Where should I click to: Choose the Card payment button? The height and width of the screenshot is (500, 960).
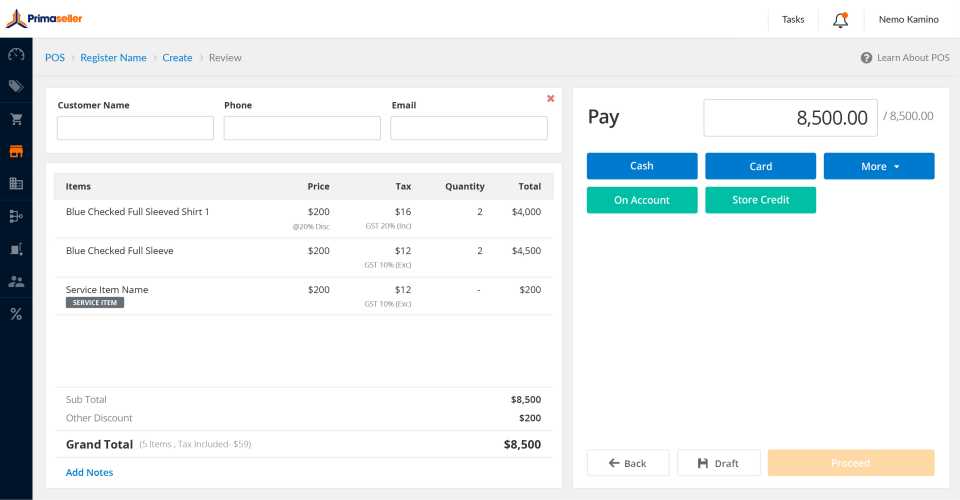pos(760,166)
